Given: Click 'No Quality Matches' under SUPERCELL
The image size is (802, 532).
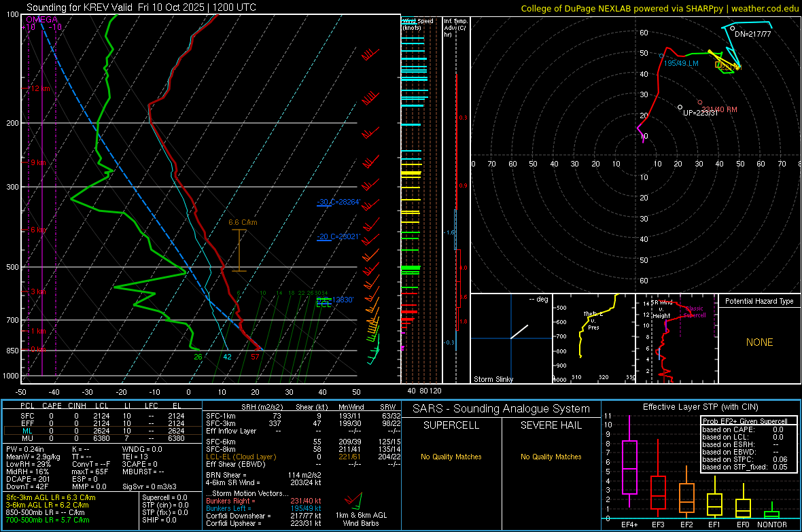Looking at the screenshot, I should (x=451, y=457).
